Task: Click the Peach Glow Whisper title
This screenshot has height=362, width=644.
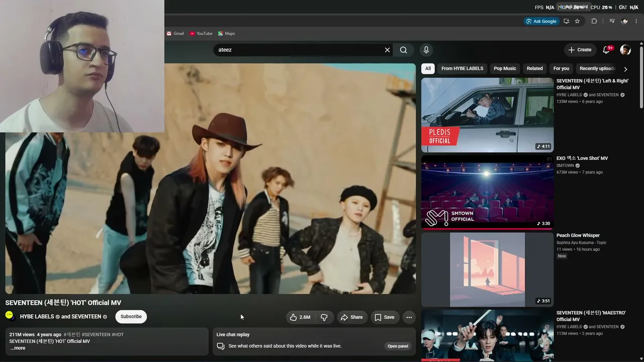Action: (578, 235)
